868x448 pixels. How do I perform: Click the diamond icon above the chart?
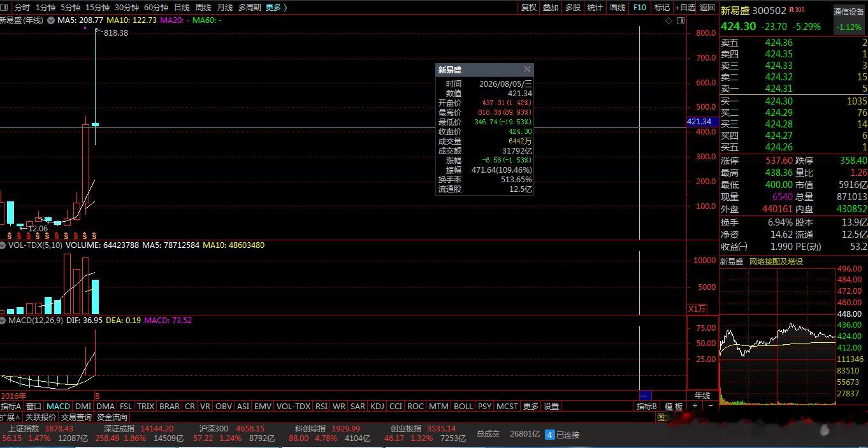(669, 20)
